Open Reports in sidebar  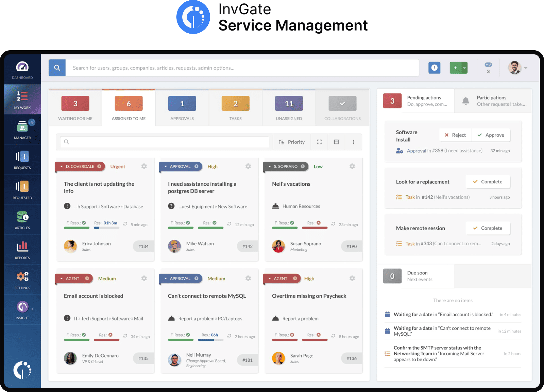click(22, 250)
